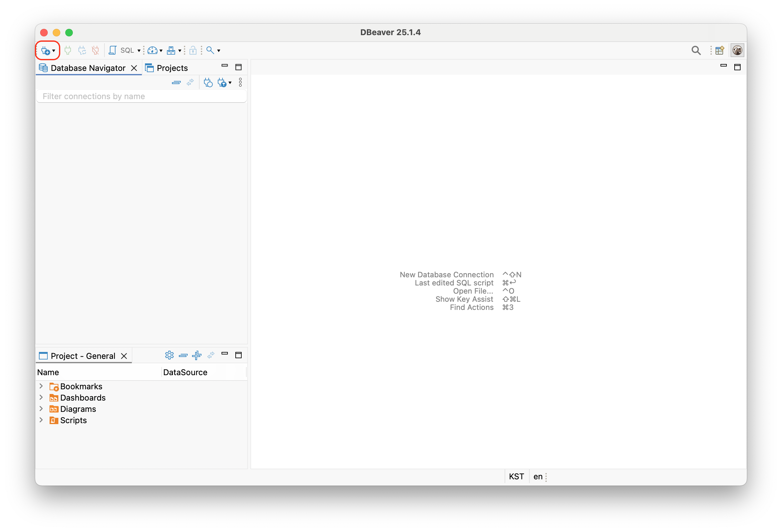This screenshot has height=532, width=782.
Task: Click the Filter connections by name field
Action: (x=141, y=96)
